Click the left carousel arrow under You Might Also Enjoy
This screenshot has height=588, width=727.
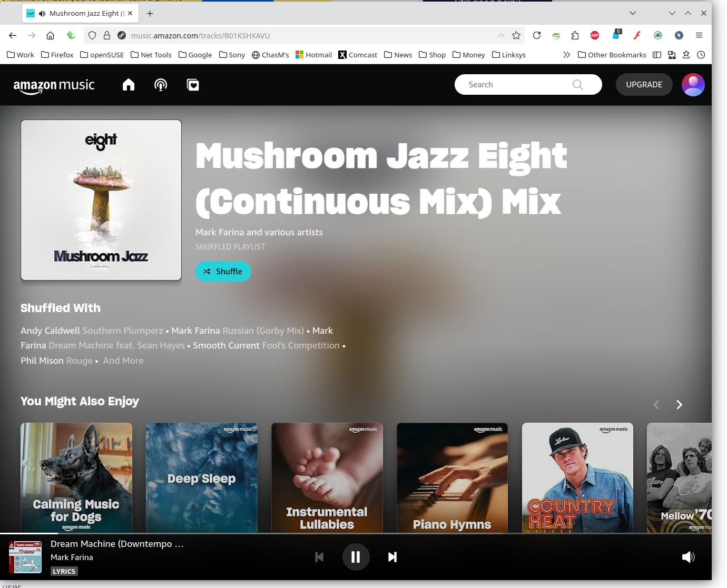click(x=656, y=404)
